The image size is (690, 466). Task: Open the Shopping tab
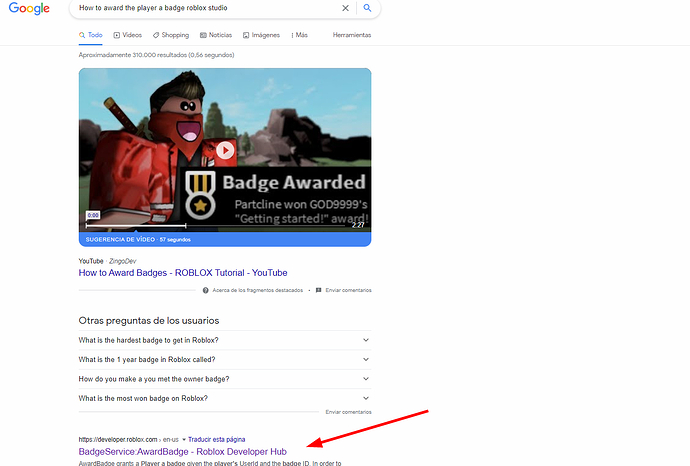[171, 35]
